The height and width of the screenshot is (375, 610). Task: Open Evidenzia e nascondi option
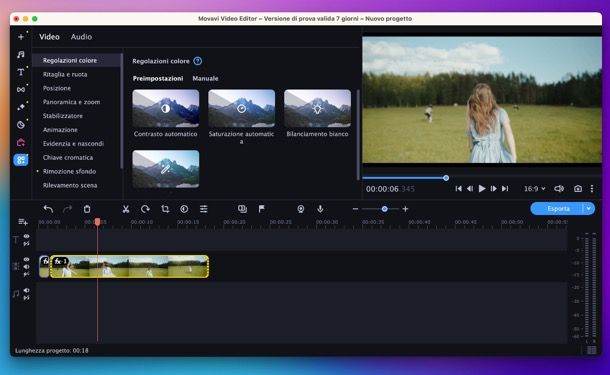(73, 144)
